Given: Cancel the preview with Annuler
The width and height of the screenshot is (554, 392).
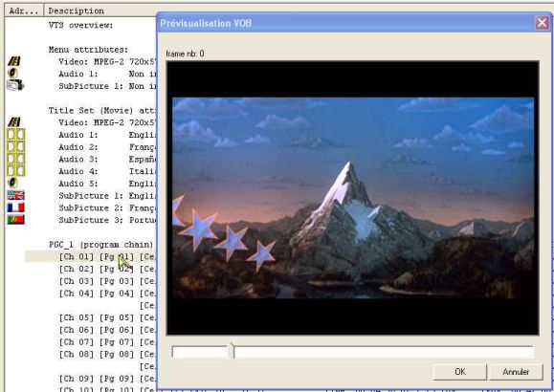Looking at the screenshot, I should [x=516, y=372].
